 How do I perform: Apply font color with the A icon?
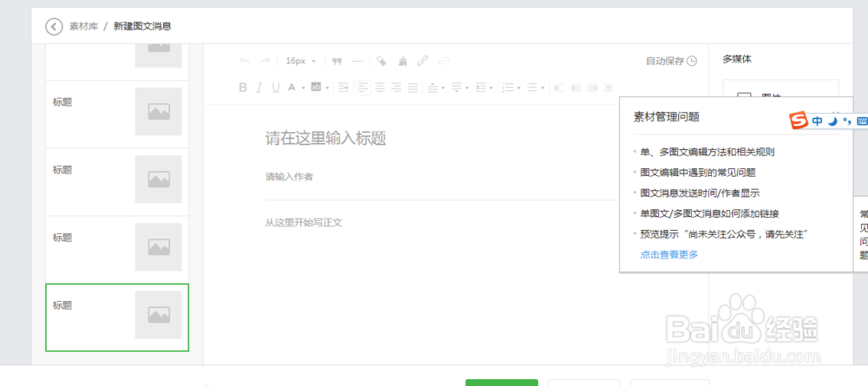tap(292, 88)
